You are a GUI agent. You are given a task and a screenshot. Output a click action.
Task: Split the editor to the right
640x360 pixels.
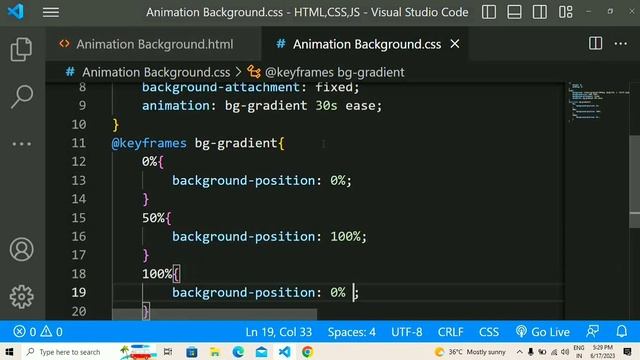[x=595, y=43]
